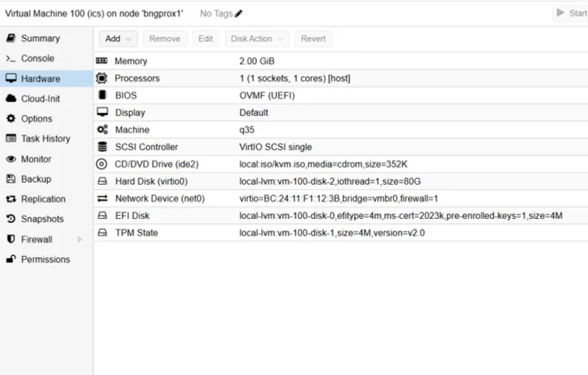The width and height of the screenshot is (588, 375).
Task: Click the SCSI Controller database icon
Action: 102,146
